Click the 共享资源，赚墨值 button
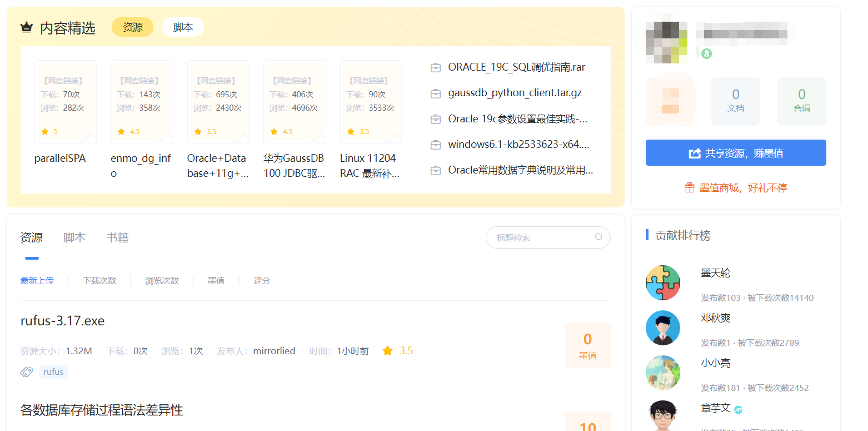 tap(736, 153)
